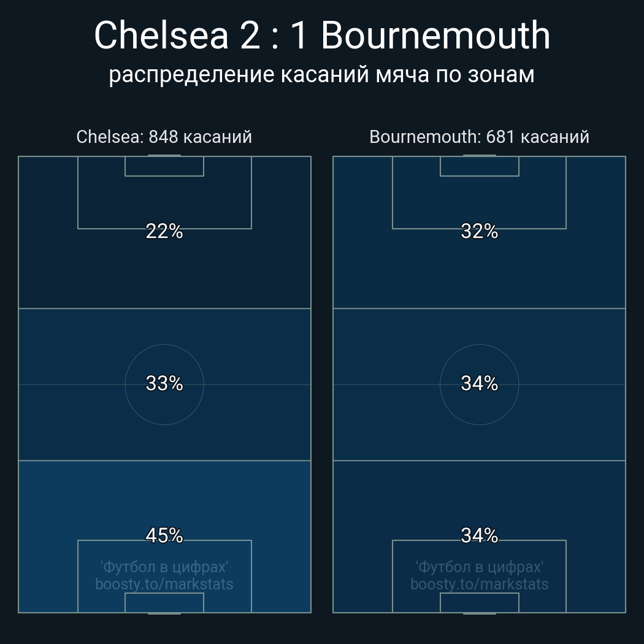Click Chelsea's 45% bottom zone value

[164, 535]
